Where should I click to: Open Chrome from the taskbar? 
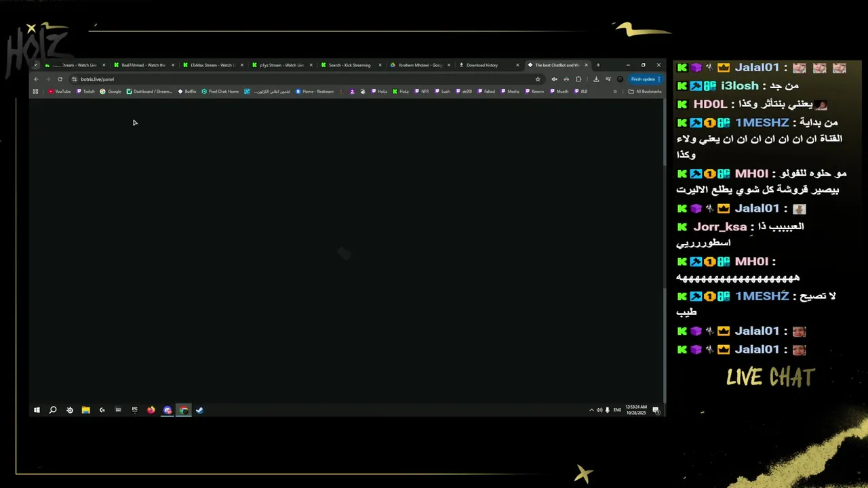click(x=184, y=410)
